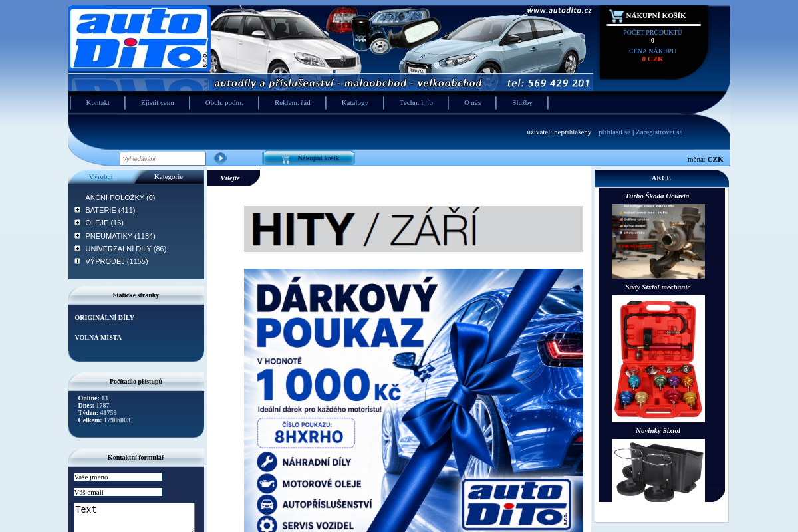Expand the BATERIE category plus icon

(x=78, y=210)
